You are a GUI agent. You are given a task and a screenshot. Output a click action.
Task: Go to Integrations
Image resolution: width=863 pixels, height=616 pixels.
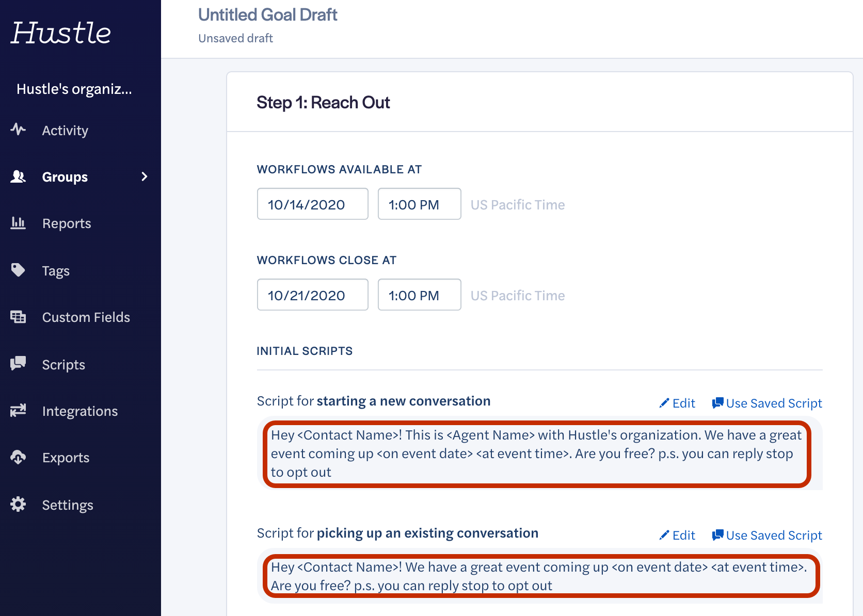tap(81, 411)
